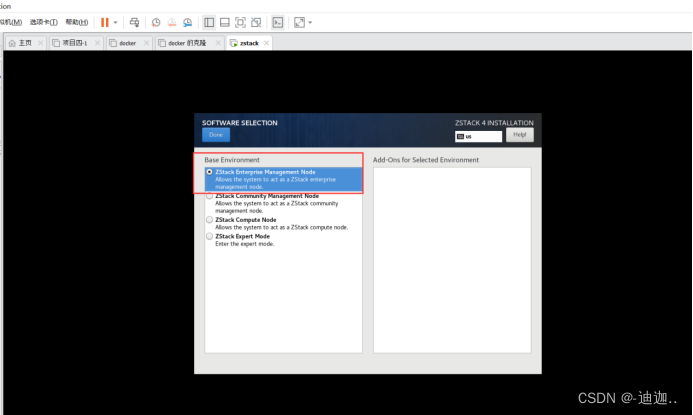693x415 pixels.
Task: Pause the virtual machine with the orange button
Action: [x=104, y=22]
